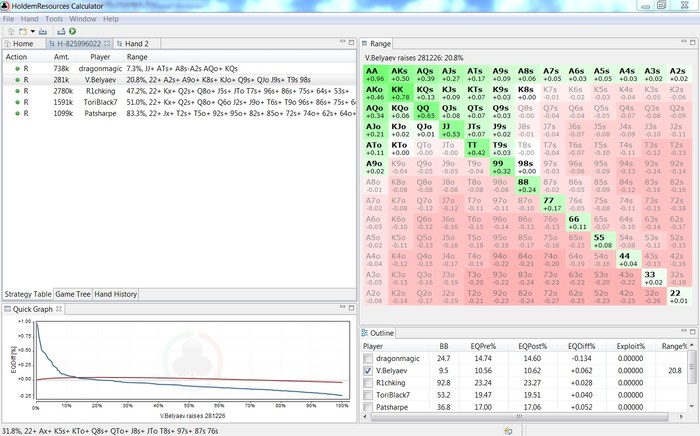
Task: Minimize the Quick Graph panel
Action: pyautogui.click(x=342, y=307)
